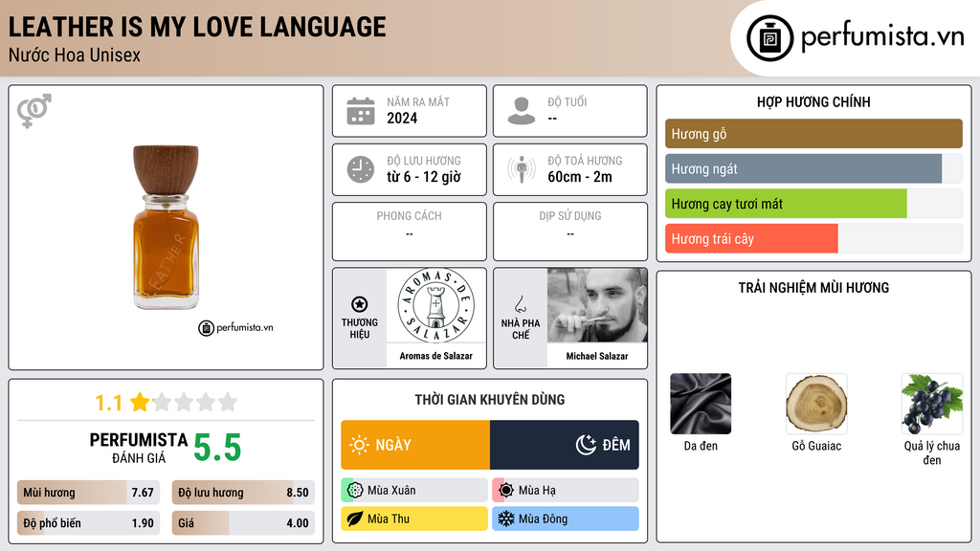Select the Mùa Đông season chip
The width and height of the screenshot is (980, 551).
tap(566, 518)
